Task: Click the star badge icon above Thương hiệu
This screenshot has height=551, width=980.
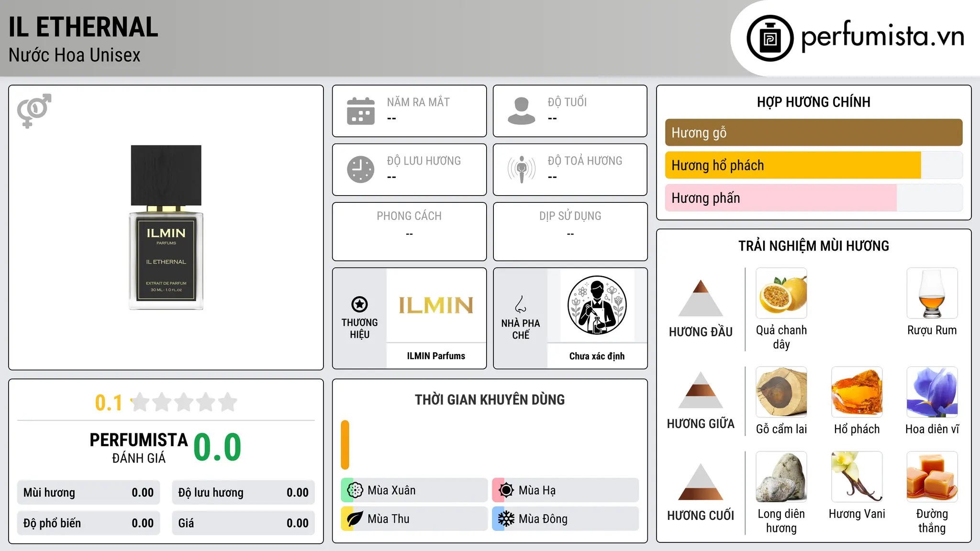Action: click(359, 304)
